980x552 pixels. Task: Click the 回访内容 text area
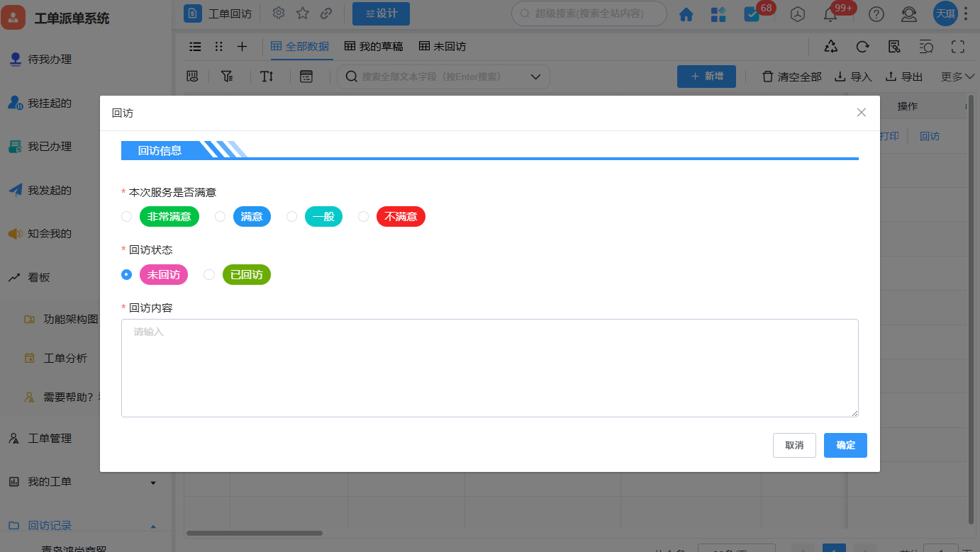[x=489, y=368]
